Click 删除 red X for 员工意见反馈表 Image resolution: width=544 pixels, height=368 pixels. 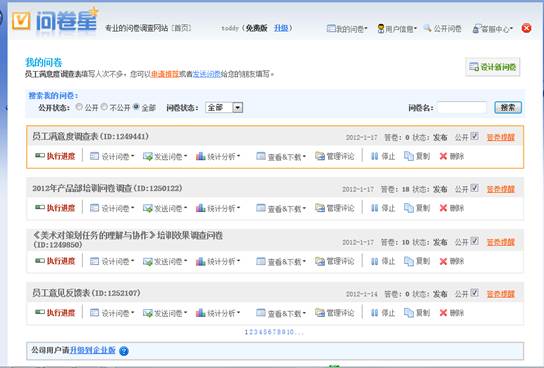443,313
